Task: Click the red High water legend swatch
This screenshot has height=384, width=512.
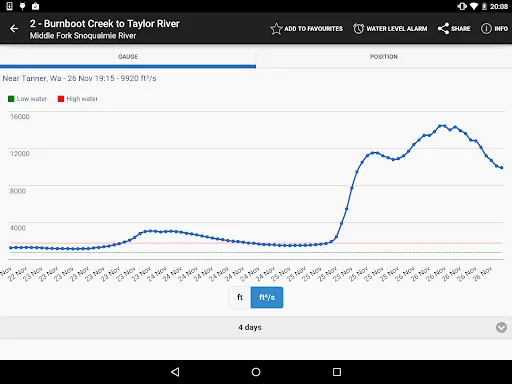Action: tap(61, 99)
